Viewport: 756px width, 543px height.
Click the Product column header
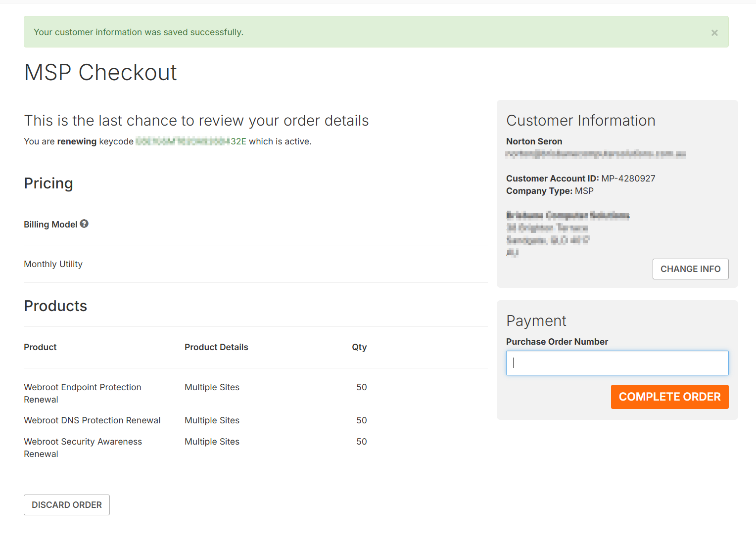point(40,347)
